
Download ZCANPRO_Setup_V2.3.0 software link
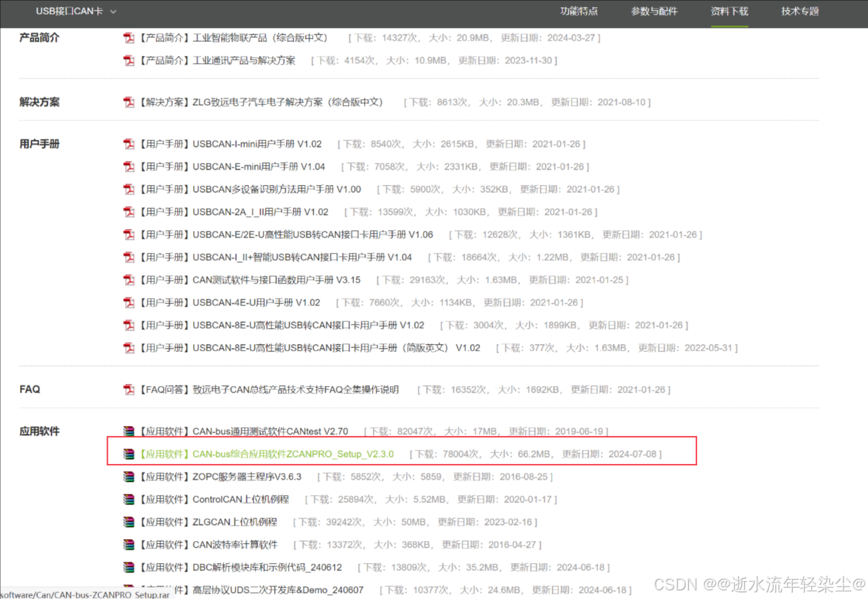pos(266,455)
